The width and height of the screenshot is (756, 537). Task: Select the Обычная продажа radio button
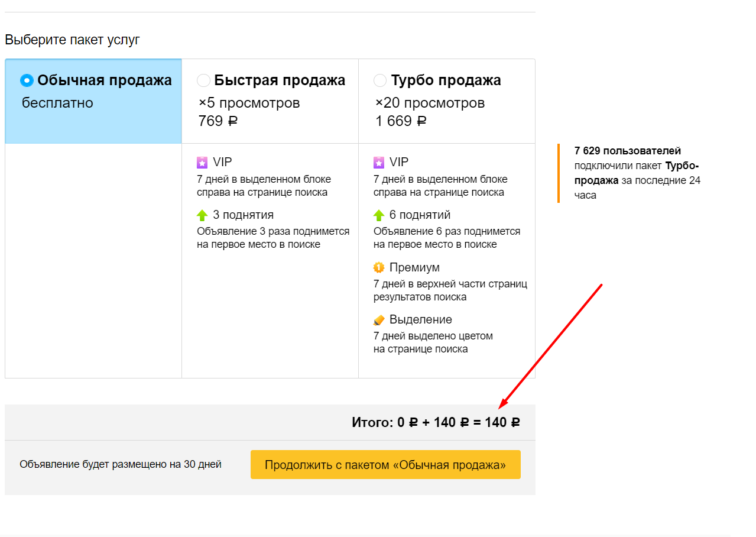click(27, 80)
